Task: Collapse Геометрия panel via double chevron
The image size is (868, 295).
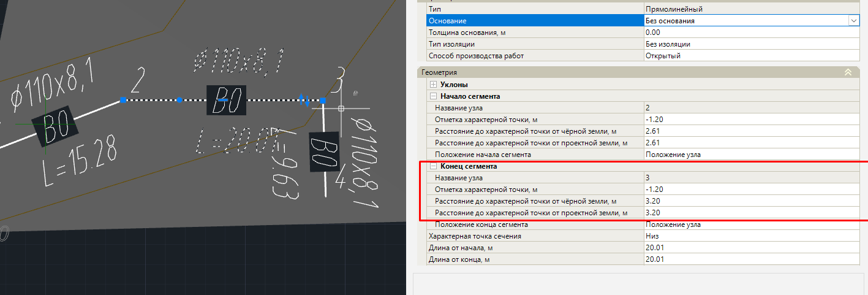Action: coord(848,72)
